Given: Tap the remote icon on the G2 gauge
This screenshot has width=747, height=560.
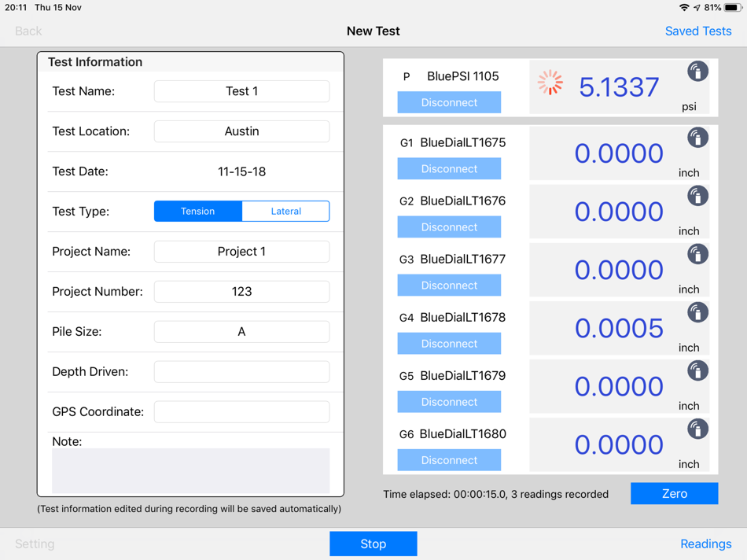Looking at the screenshot, I should pos(697,196).
